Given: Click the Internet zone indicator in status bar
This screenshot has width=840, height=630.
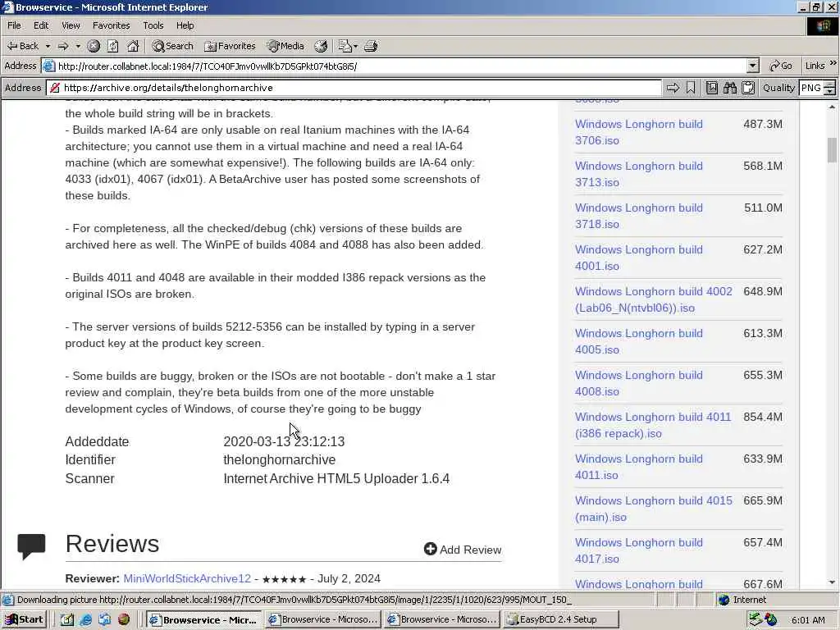Looking at the screenshot, I should [x=742, y=600].
